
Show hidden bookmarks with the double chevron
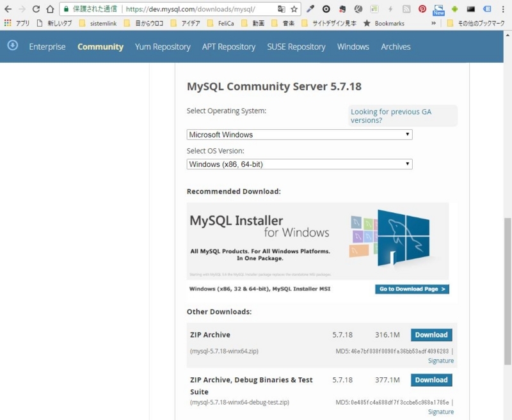click(x=433, y=23)
